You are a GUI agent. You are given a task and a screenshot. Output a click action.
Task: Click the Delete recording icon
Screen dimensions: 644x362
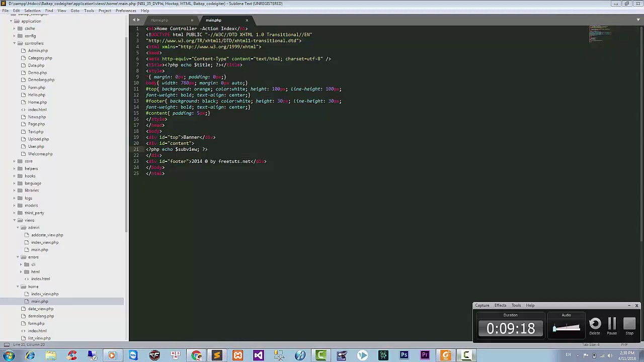point(595,324)
